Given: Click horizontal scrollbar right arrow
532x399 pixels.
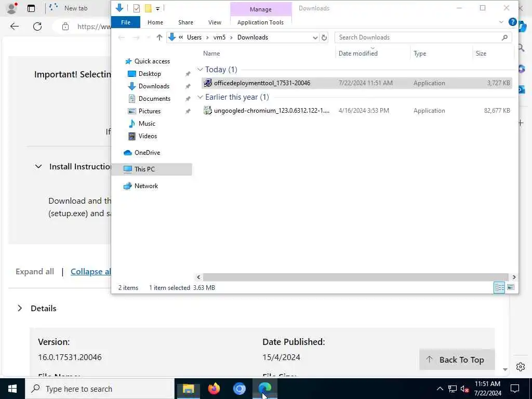Looking at the screenshot, I should 514,277.
